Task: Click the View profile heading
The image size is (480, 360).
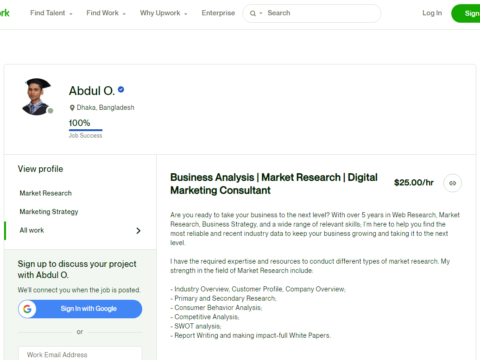Action: click(40, 169)
